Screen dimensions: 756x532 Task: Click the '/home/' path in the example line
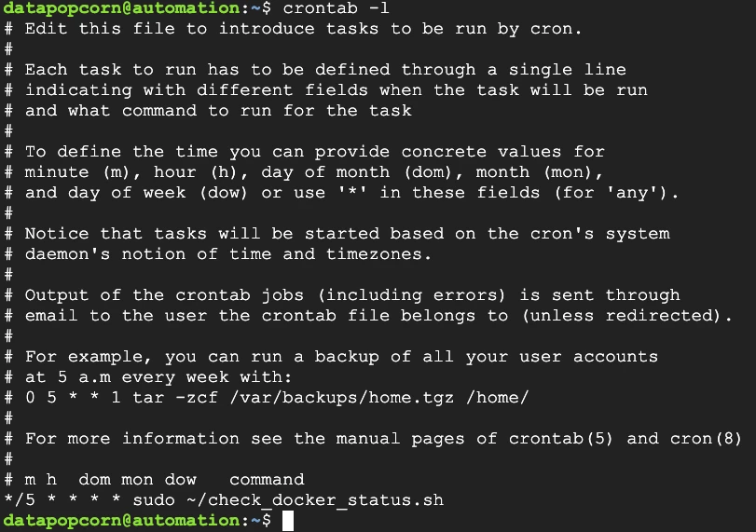(498, 398)
